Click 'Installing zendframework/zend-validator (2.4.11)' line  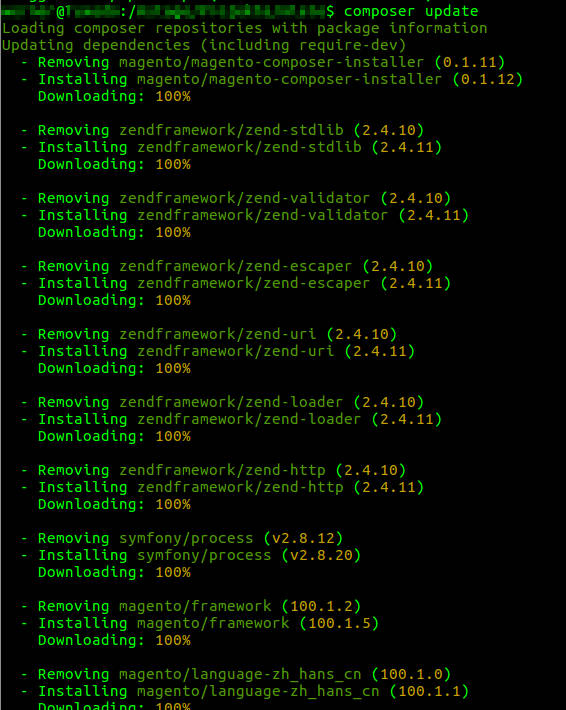point(245,215)
